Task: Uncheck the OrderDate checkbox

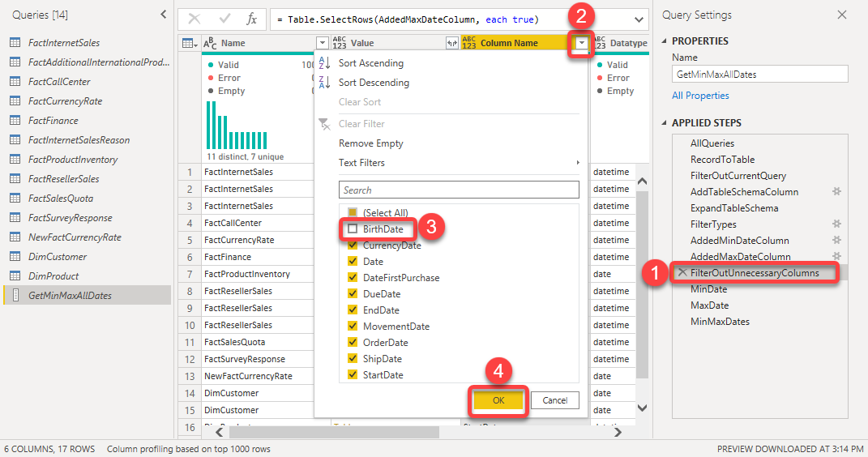Action: point(353,342)
